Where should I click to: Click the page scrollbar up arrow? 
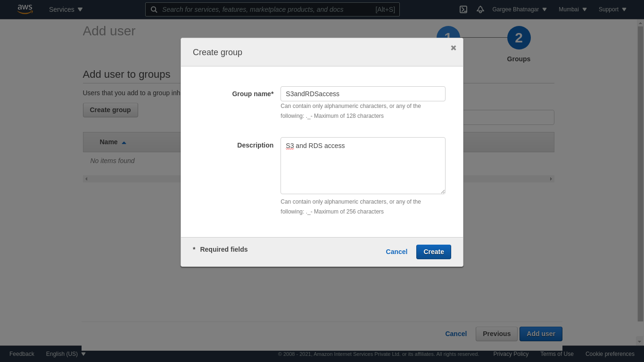640,23
